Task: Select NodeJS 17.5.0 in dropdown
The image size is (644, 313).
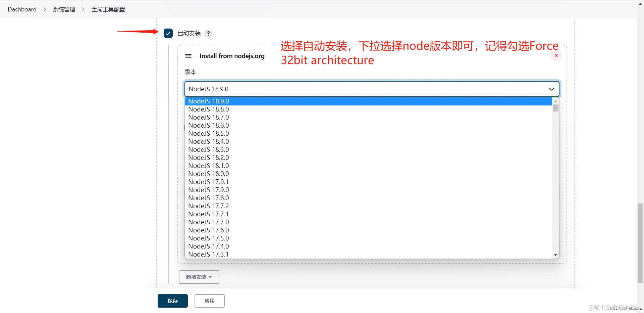Action: (368, 238)
